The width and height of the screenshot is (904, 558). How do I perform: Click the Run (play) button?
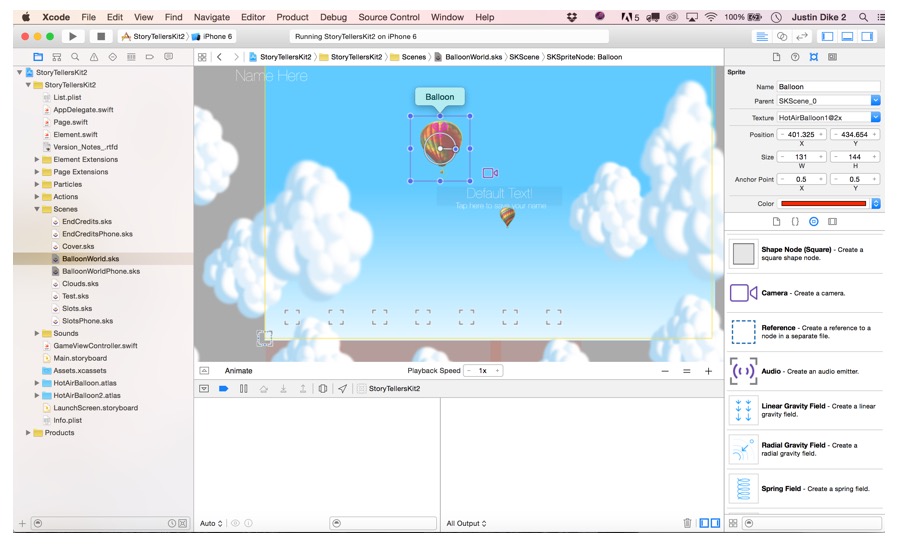(73, 36)
